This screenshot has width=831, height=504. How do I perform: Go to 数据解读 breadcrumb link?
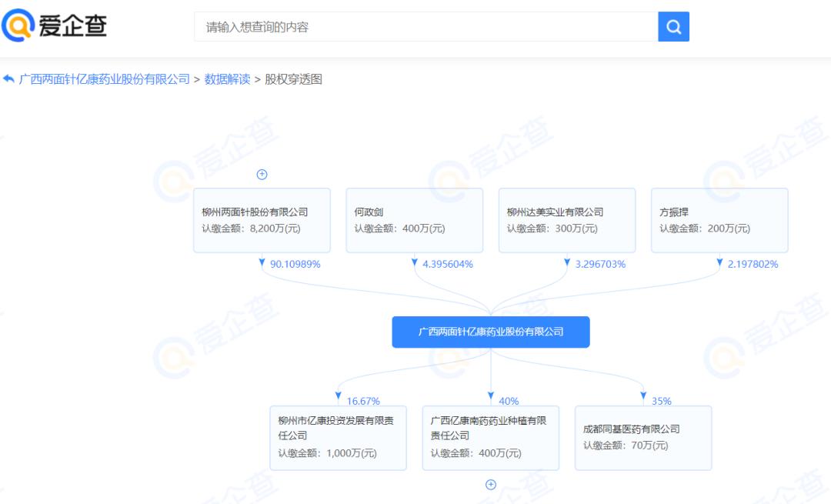[x=227, y=79]
